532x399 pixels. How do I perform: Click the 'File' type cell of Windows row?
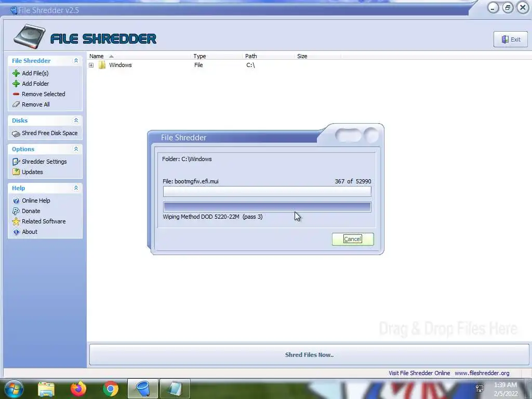click(x=198, y=65)
